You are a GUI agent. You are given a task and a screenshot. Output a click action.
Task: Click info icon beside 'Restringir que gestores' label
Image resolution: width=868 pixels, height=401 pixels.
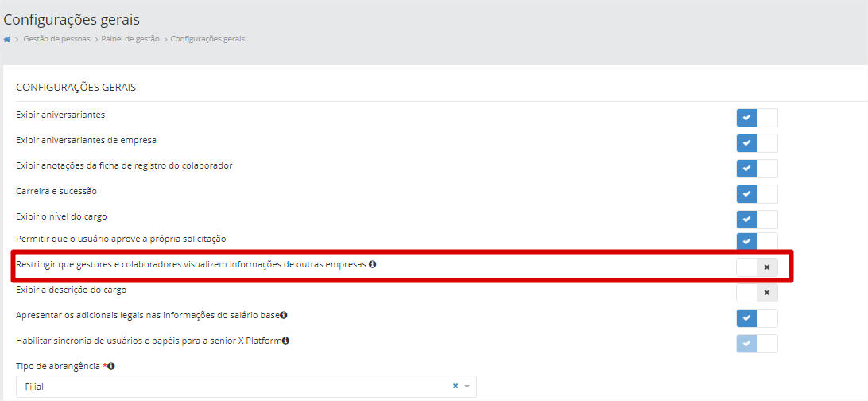click(373, 264)
